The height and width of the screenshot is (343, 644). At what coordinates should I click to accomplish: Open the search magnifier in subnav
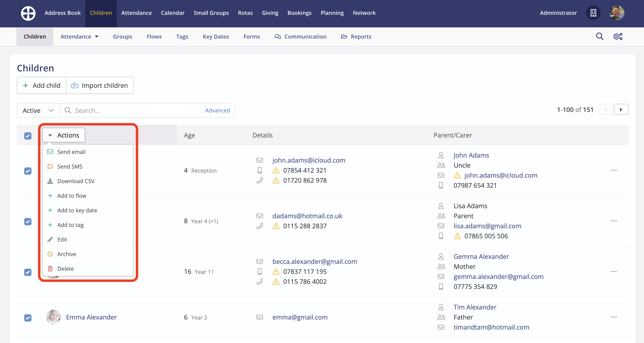tap(600, 36)
